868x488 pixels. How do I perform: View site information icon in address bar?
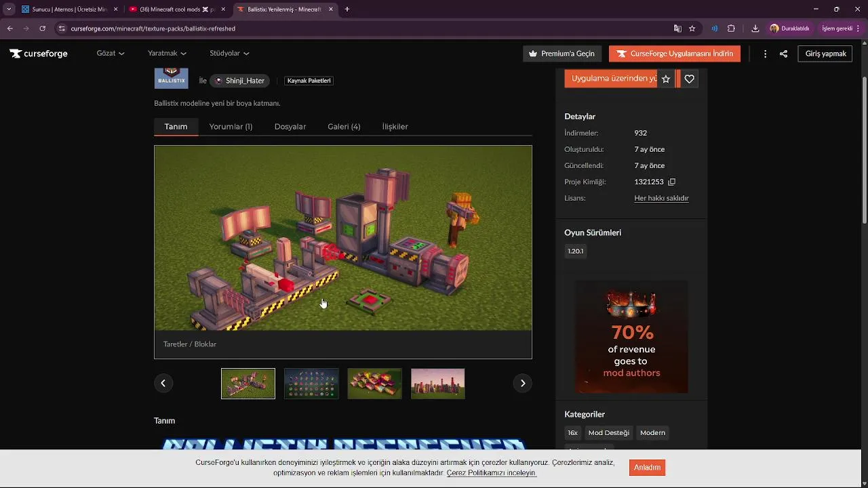click(62, 28)
